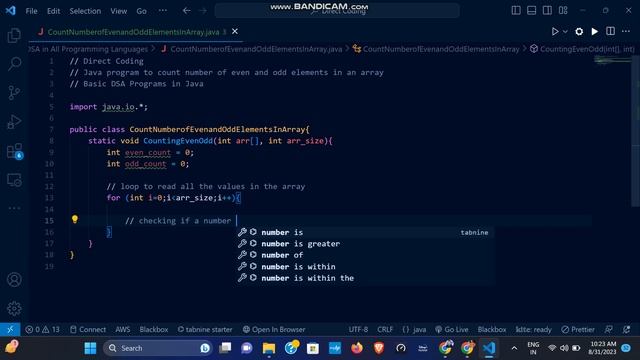Click Open In Browser in status bar
Screen dimensions: 640x360
coord(274,329)
